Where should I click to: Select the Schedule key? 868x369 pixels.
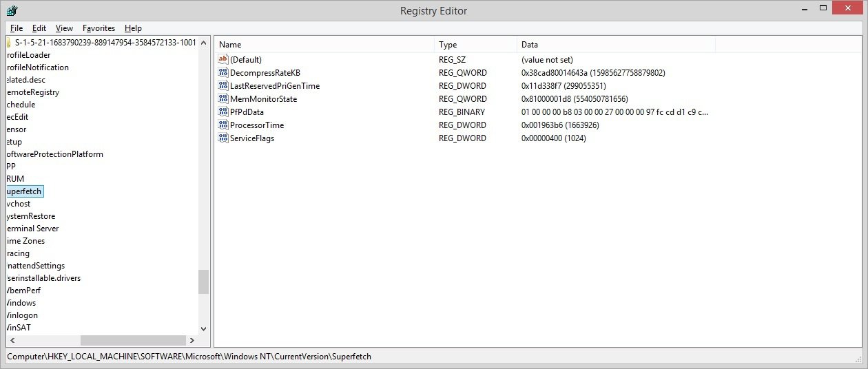point(21,105)
